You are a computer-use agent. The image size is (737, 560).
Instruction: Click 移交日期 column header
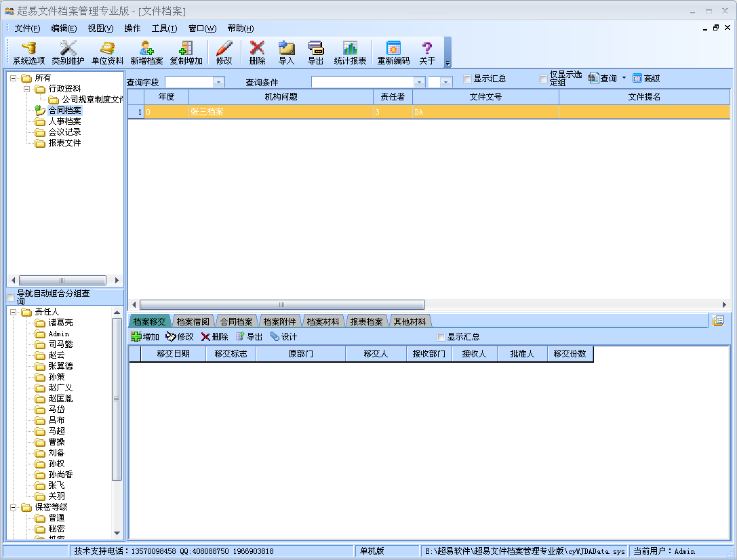tap(173, 354)
